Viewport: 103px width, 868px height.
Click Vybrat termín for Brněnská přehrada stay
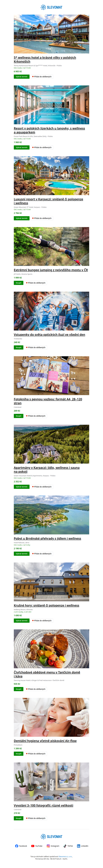click(x=21, y=553)
